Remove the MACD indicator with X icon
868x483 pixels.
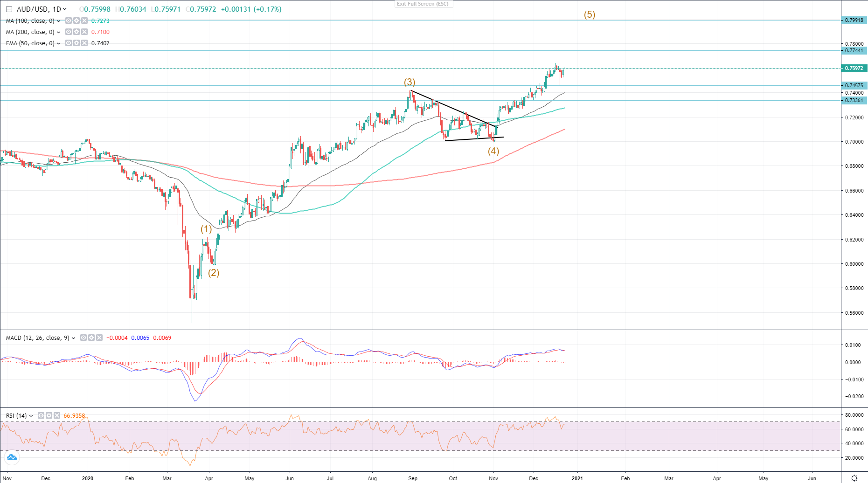(x=99, y=338)
